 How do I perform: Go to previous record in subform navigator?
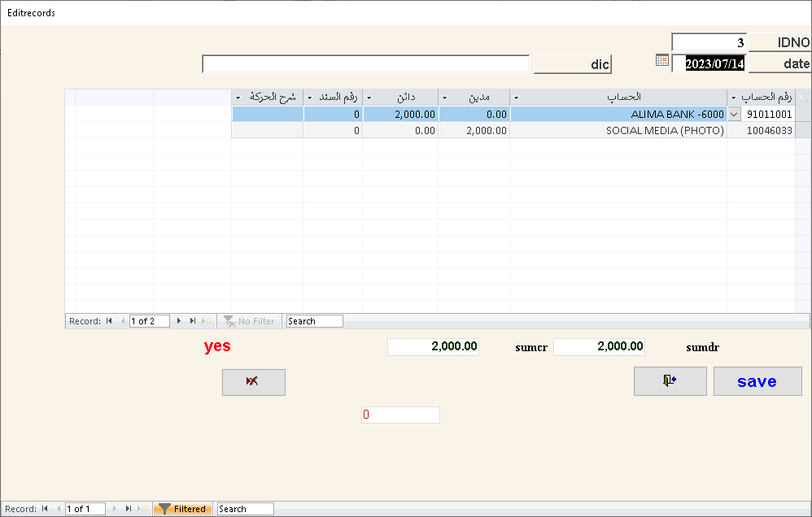[x=123, y=321]
